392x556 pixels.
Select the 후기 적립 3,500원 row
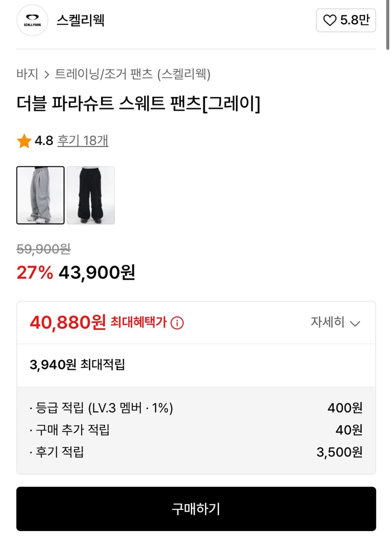196,452
